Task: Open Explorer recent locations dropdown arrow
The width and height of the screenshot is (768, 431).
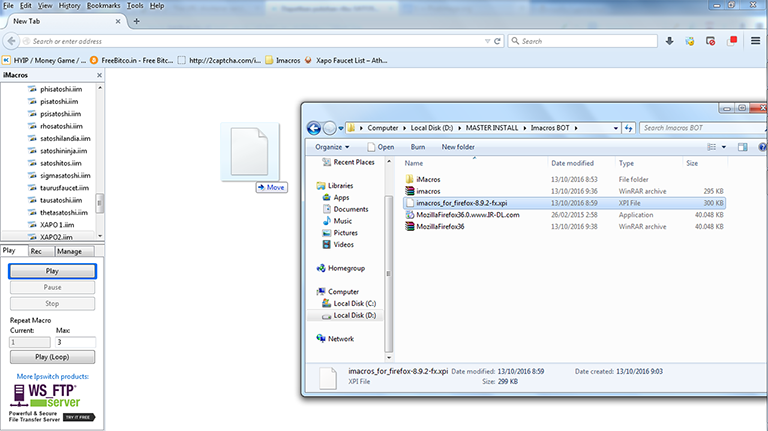Action: pyautogui.click(x=341, y=128)
